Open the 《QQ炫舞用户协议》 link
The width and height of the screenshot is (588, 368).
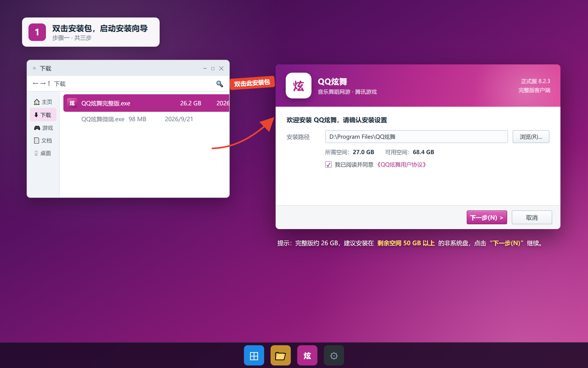pyautogui.click(x=402, y=165)
